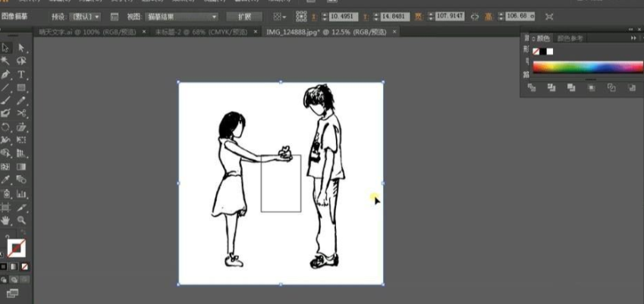Select the Blend tool

[x=21, y=180]
